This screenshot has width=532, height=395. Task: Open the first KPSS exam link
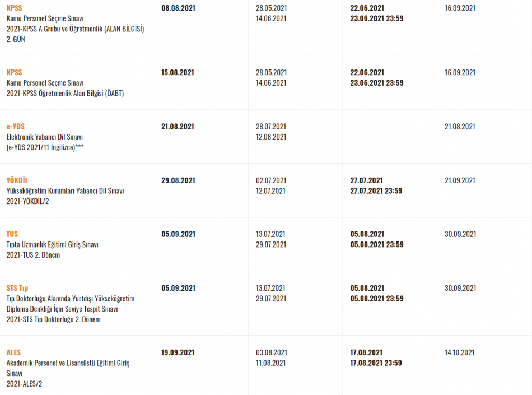pos(14,8)
